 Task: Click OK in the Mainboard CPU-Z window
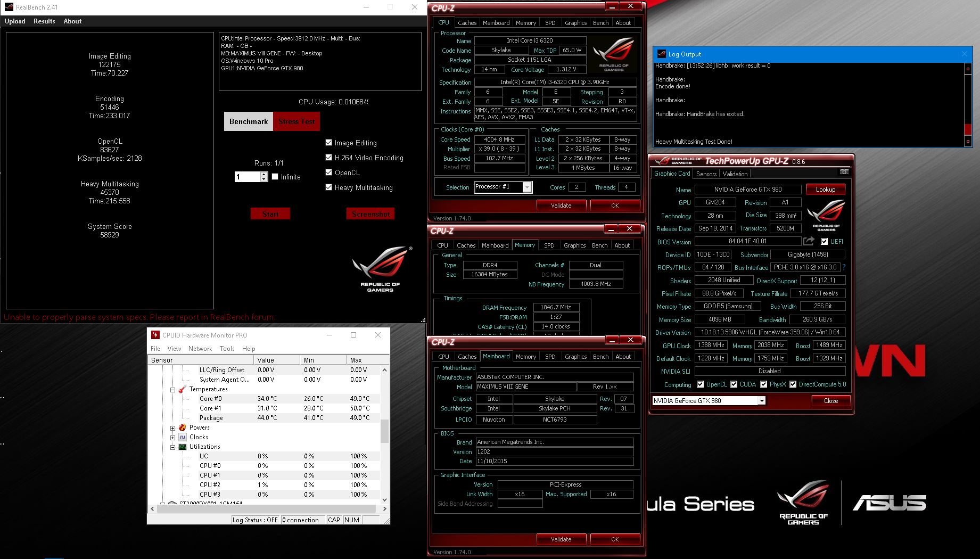[615, 539]
